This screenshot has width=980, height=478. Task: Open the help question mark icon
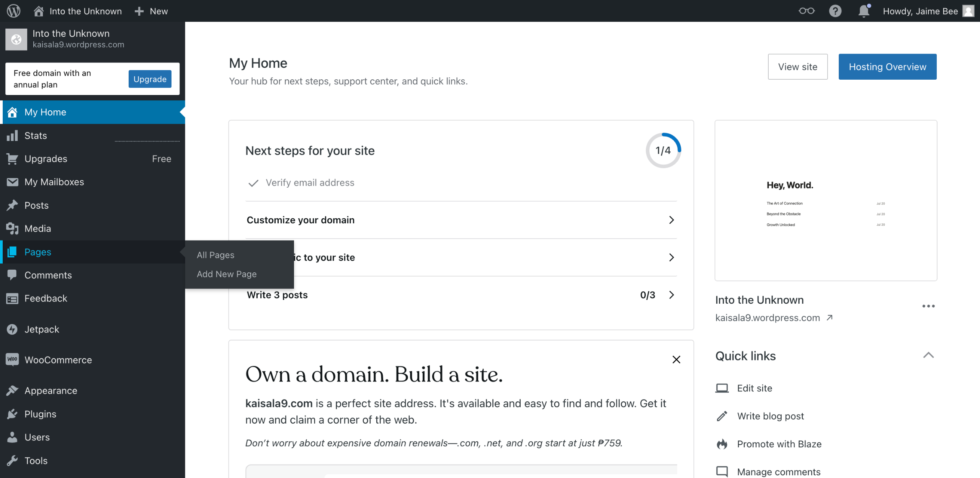(x=835, y=11)
